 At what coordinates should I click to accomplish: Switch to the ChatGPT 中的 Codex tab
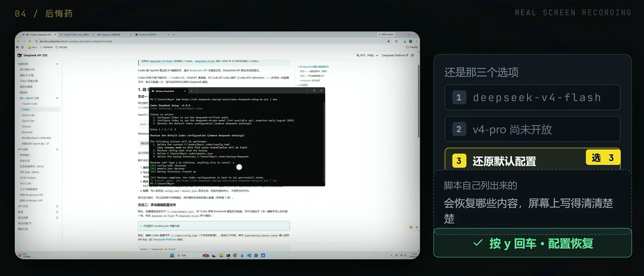tap(77, 35)
